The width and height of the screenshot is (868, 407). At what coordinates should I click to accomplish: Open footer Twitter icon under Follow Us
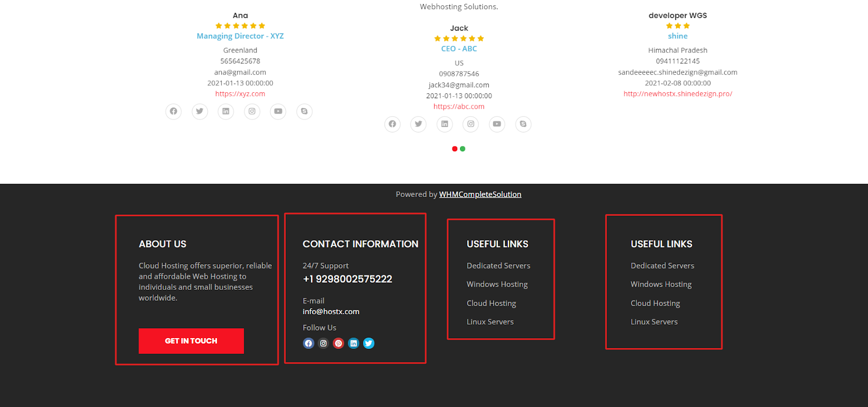pyautogui.click(x=369, y=344)
